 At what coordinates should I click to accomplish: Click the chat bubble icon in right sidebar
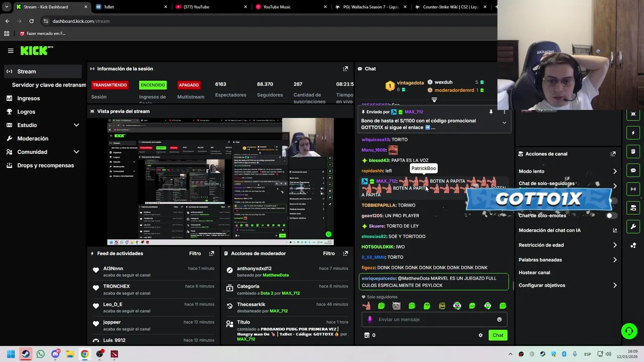633,170
